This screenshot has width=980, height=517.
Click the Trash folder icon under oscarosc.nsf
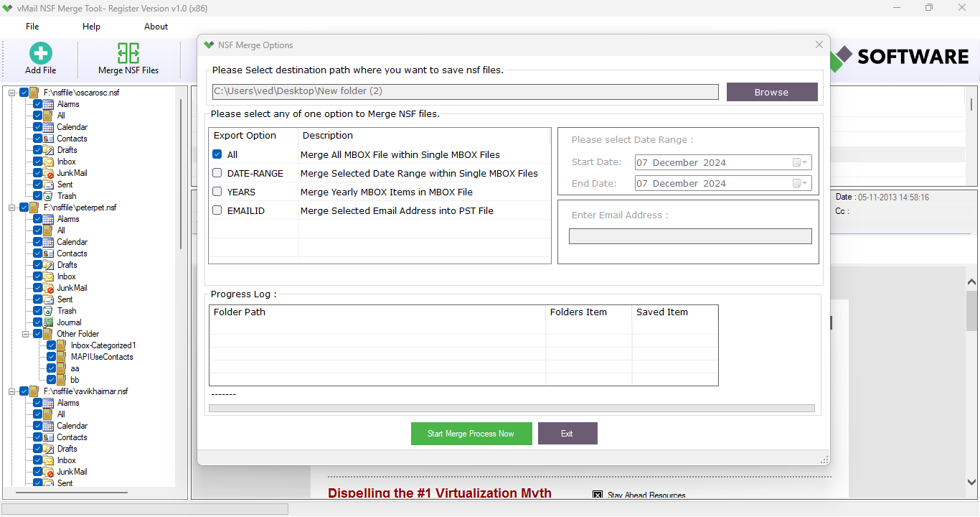(x=48, y=196)
